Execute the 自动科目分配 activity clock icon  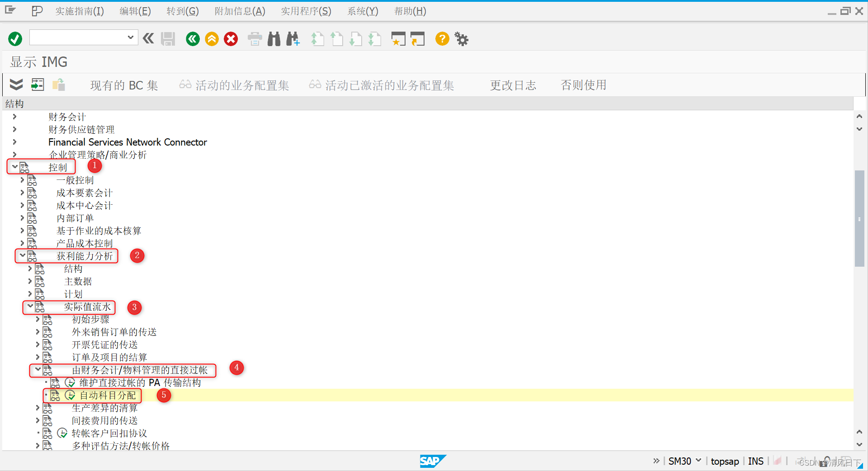click(70, 395)
